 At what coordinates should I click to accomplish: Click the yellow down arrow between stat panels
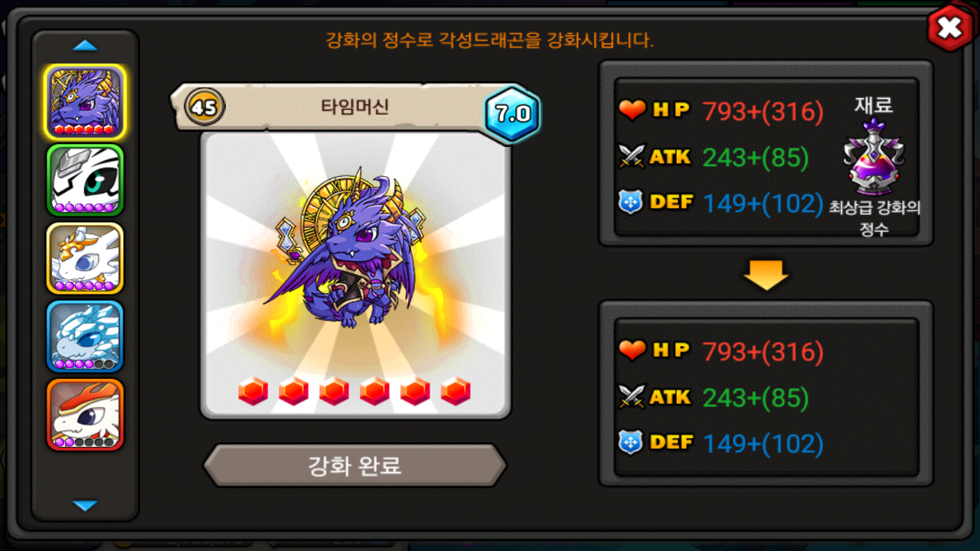(766, 275)
